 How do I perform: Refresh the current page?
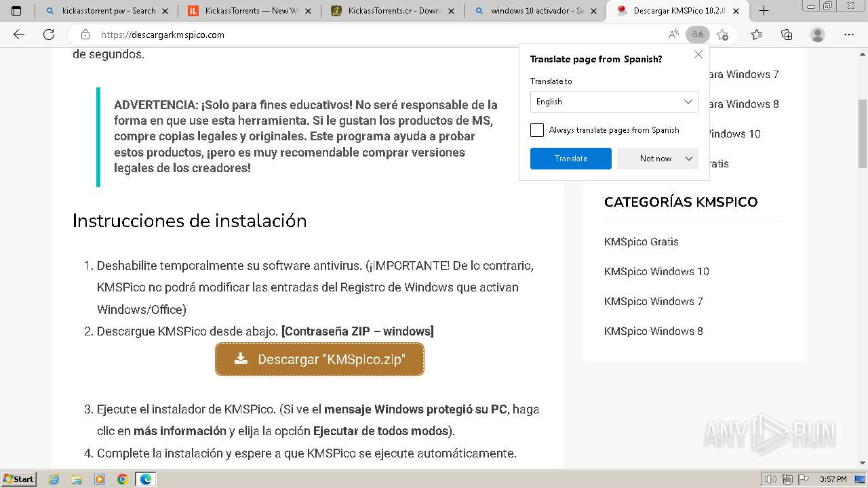[49, 35]
